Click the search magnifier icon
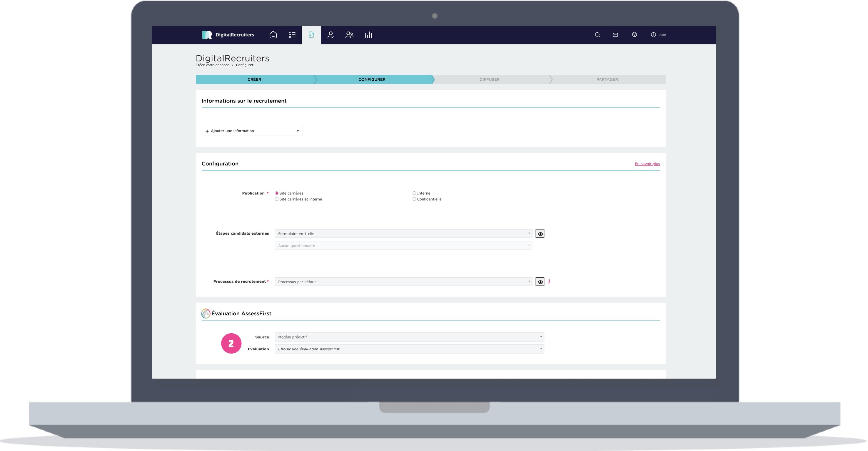The width and height of the screenshot is (868, 451). point(597,35)
